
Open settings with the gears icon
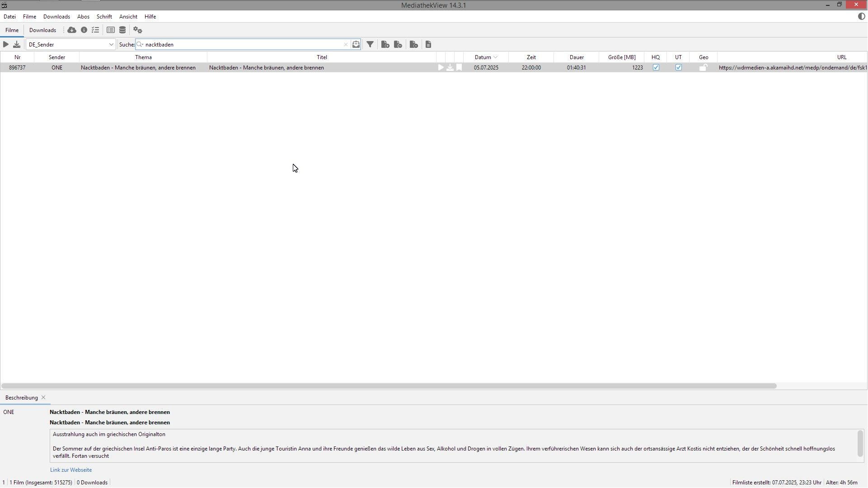[138, 30]
